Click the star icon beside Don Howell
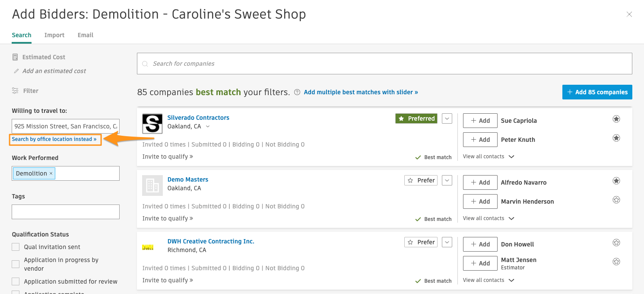644x294 pixels. tap(616, 243)
